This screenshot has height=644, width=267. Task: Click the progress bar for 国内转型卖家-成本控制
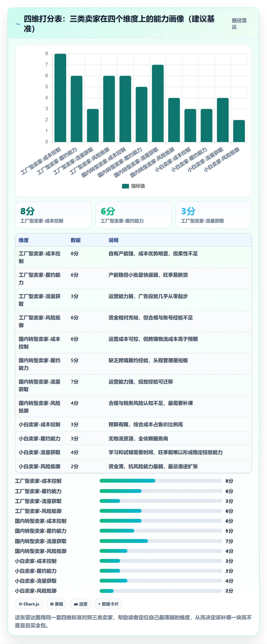coord(161,521)
